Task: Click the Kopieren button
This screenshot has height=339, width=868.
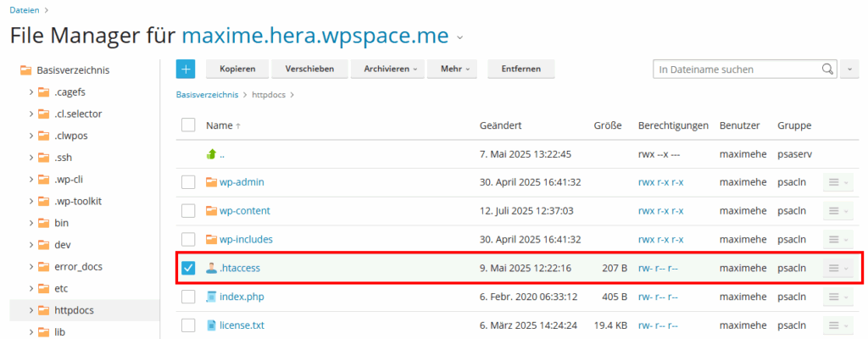Action: coord(237,69)
